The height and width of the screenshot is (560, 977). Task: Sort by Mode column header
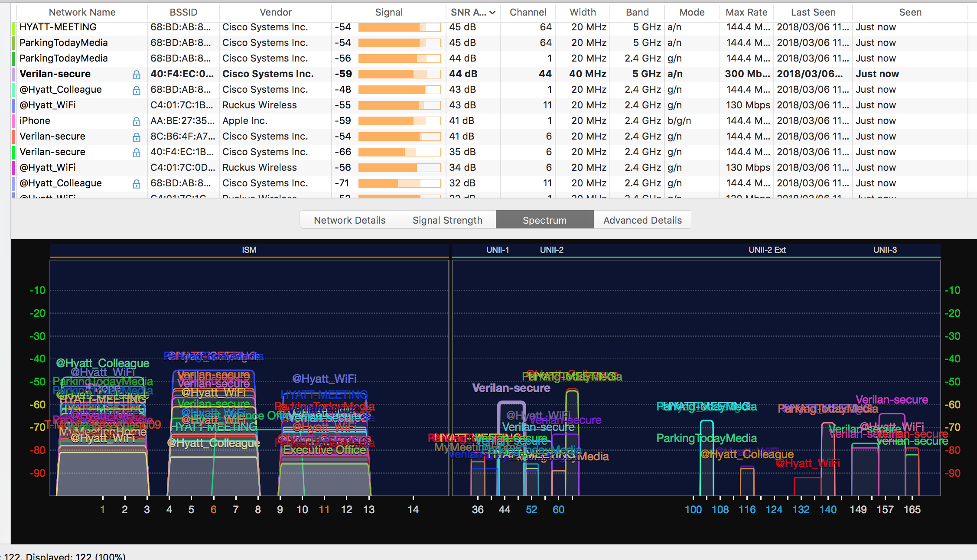click(x=692, y=13)
